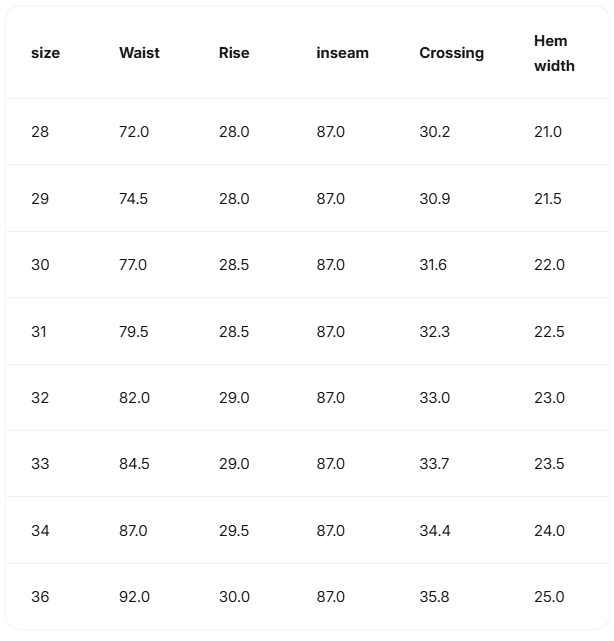Click size 28 in the first row
The image size is (614, 641).
point(40,132)
